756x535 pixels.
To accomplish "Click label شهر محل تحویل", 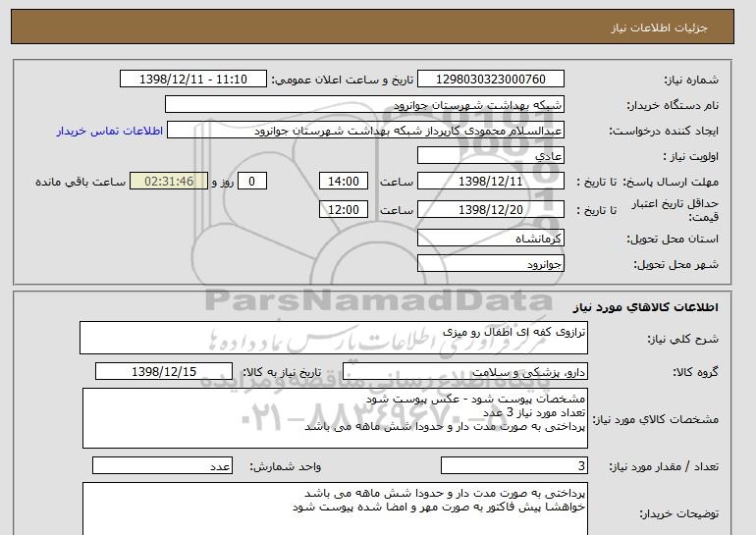I will click(x=675, y=264).
